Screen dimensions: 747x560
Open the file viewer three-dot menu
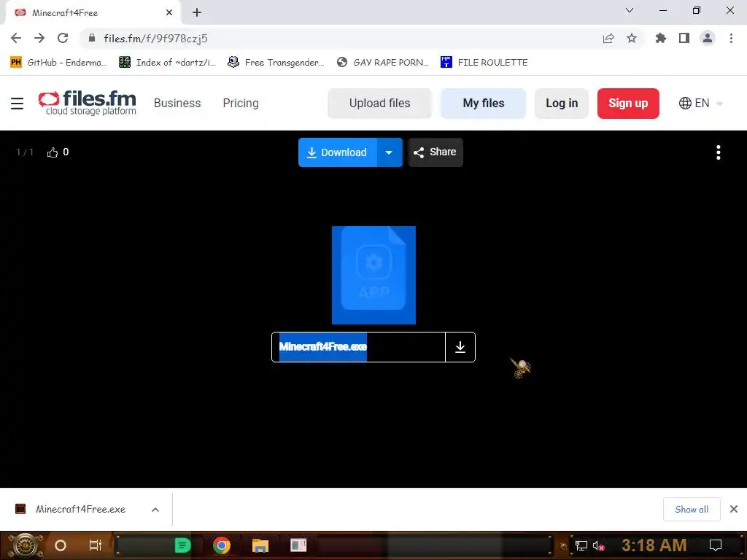[719, 152]
